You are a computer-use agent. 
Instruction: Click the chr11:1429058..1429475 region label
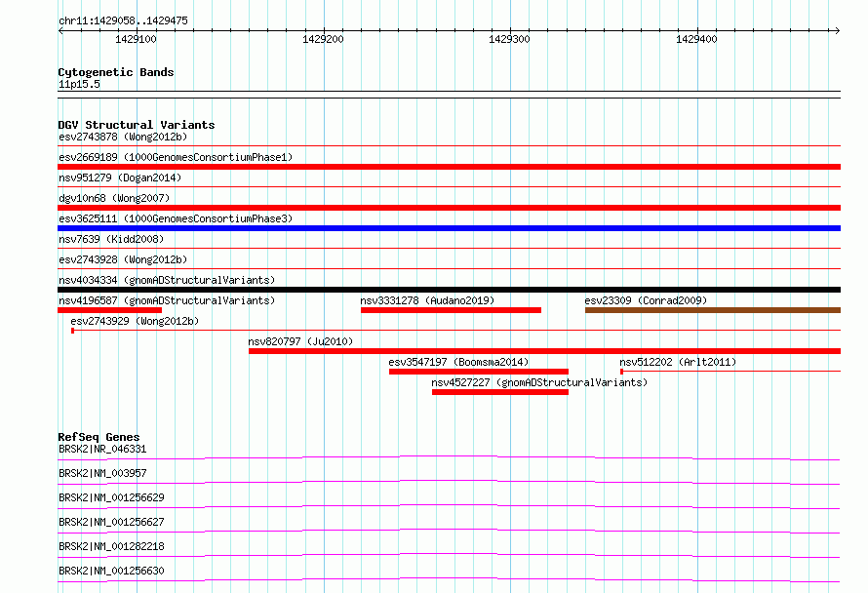(x=123, y=20)
